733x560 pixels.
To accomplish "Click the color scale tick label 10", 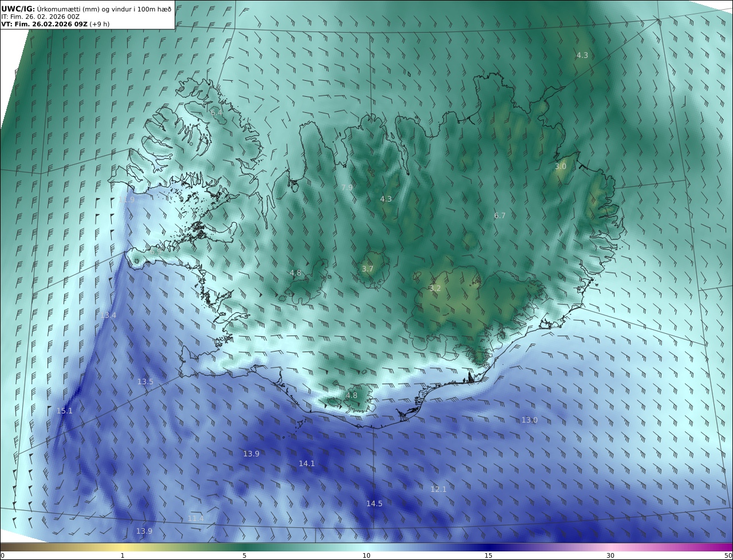I will click(x=366, y=555).
